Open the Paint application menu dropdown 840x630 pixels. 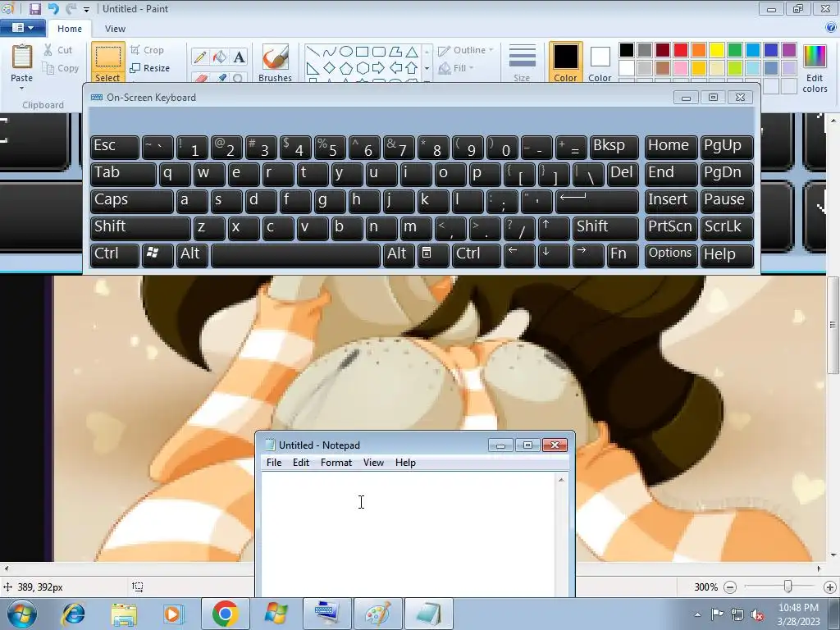(22, 28)
